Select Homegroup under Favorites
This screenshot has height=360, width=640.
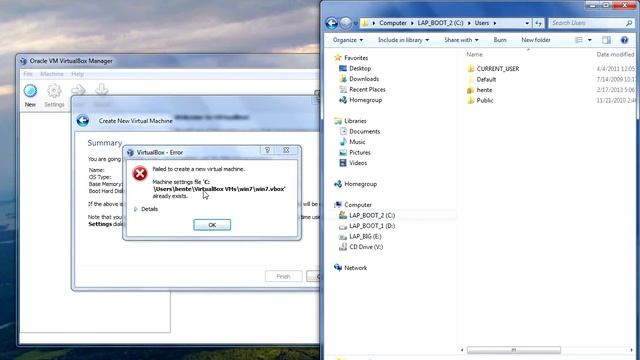365,100
